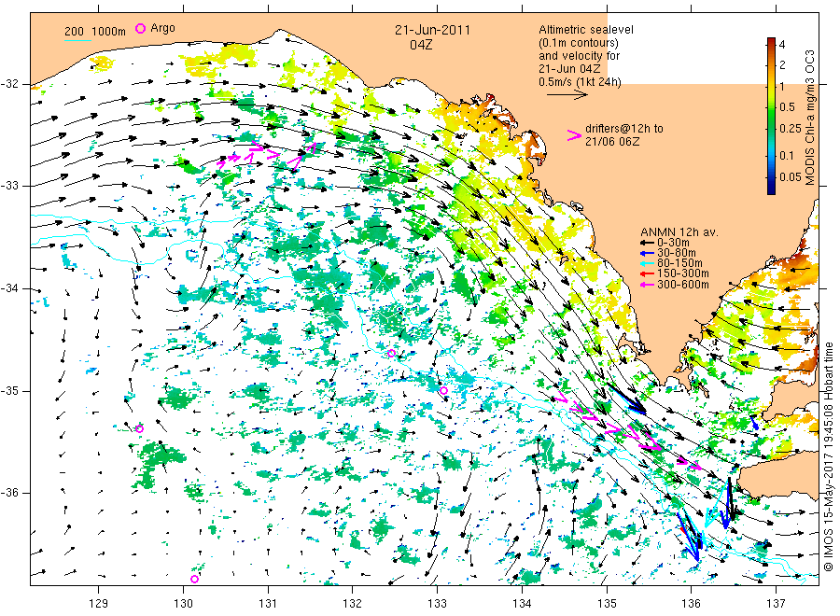
Task: Click the 'drifters@12h to' legend text
Action: [x=624, y=129]
